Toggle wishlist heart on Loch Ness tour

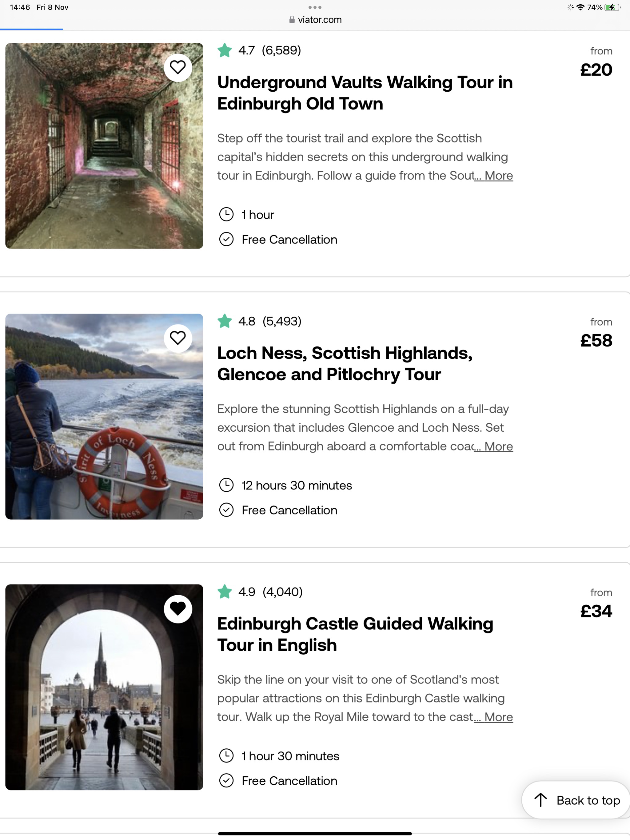click(x=177, y=338)
